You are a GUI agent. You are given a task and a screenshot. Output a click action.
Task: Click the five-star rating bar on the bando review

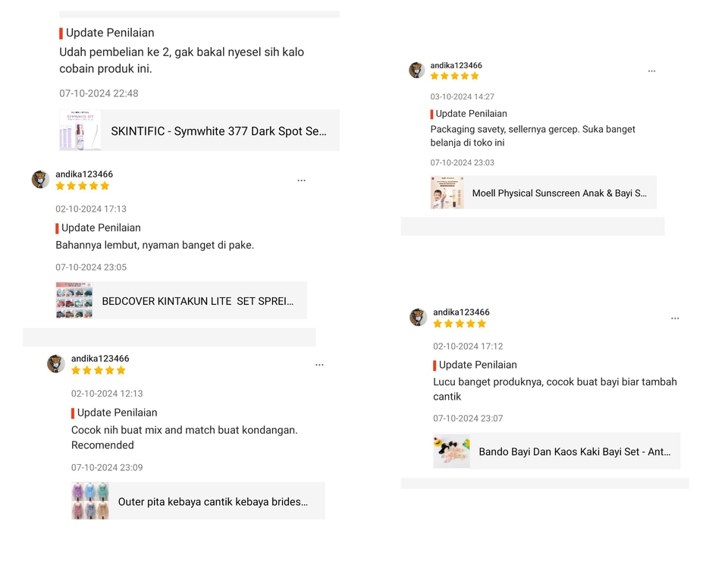pyautogui.click(x=460, y=323)
